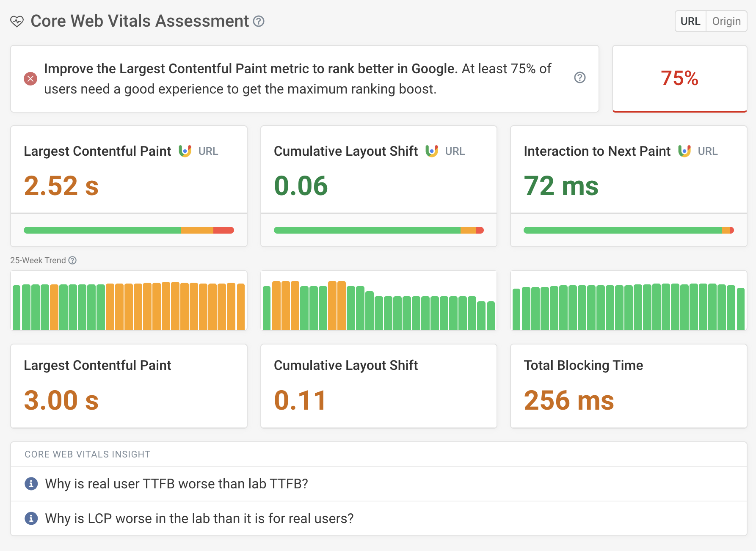Click CrUX icon beside Interaction to Next Paint
Screen dimensions: 756x551
point(684,151)
